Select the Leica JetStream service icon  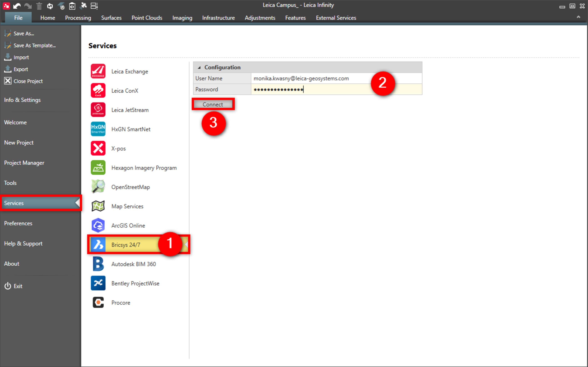coord(98,110)
